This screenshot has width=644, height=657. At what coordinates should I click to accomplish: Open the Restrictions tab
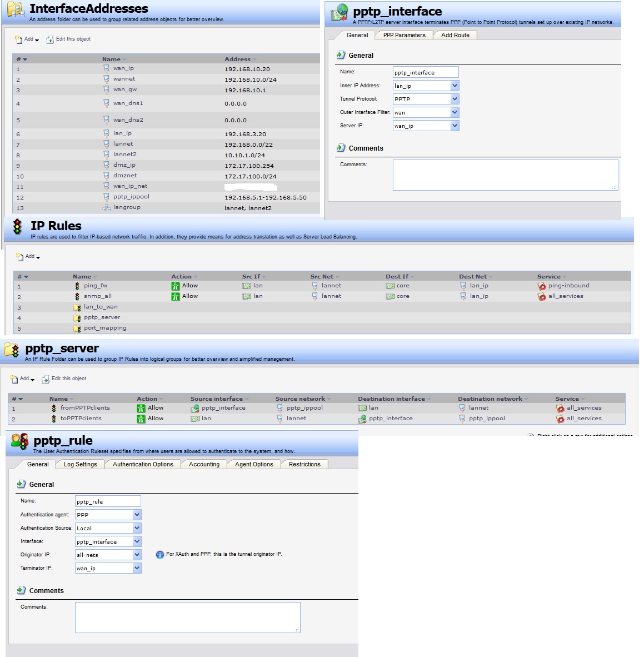(x=304, y=464)
